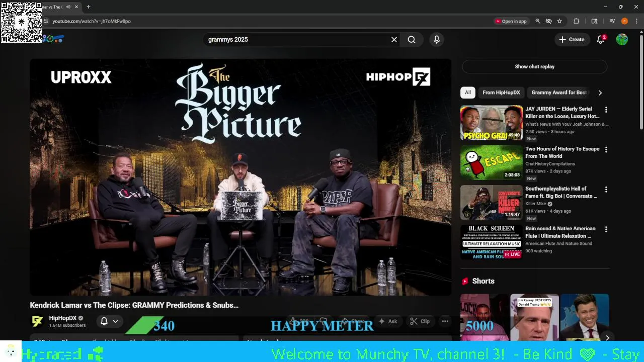Click into the grammys 2025 search field
Screen dimensions: 644x362
pos(297,40)
